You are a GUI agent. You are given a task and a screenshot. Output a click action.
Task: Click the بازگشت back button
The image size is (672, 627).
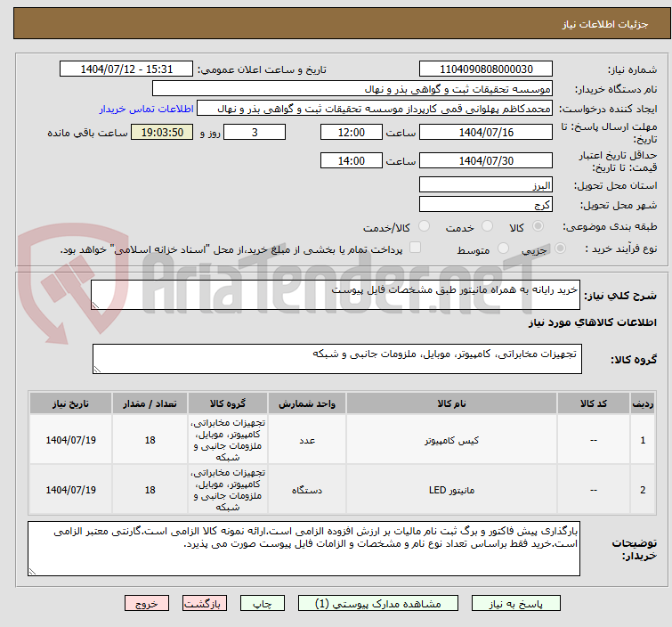pos(205,604)
